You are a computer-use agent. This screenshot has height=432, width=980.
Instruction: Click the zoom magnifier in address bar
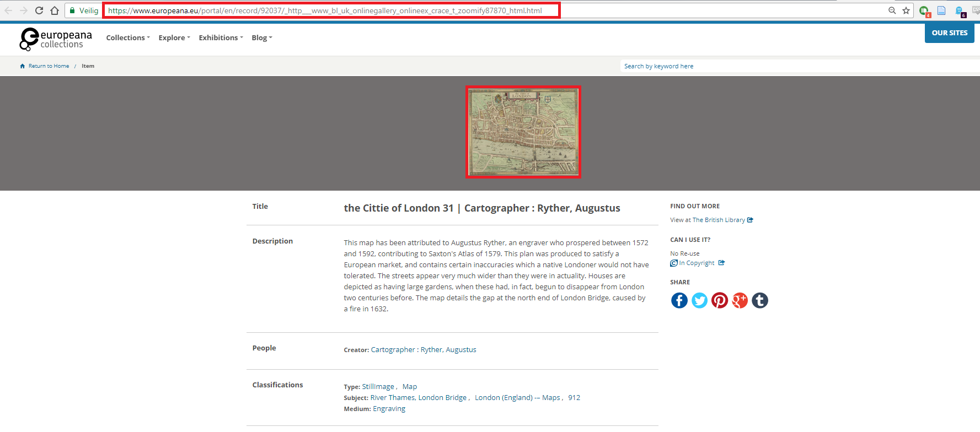tap(892, 10)
